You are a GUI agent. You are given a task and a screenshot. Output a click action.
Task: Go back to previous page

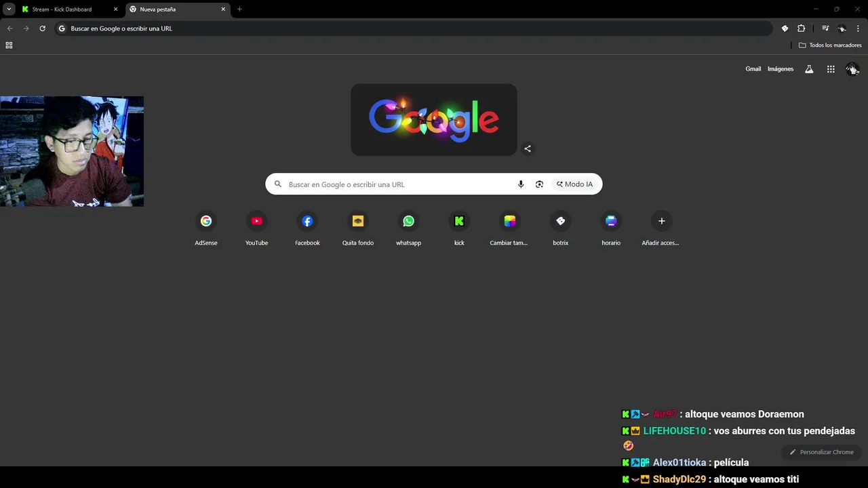9,28
